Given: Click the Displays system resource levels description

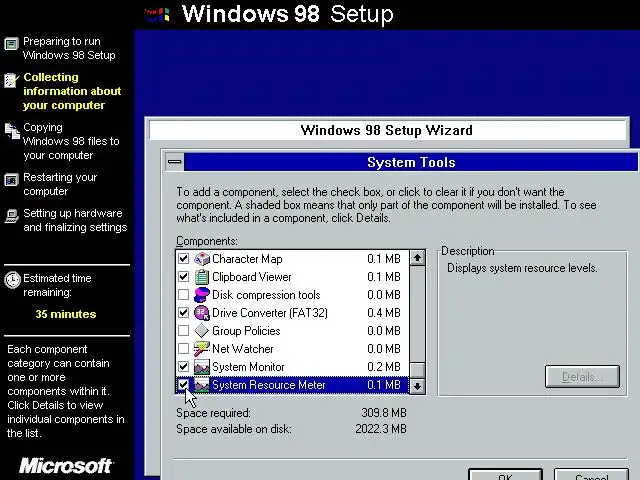Looking at the screenshot, I should (x=522, y=268).
